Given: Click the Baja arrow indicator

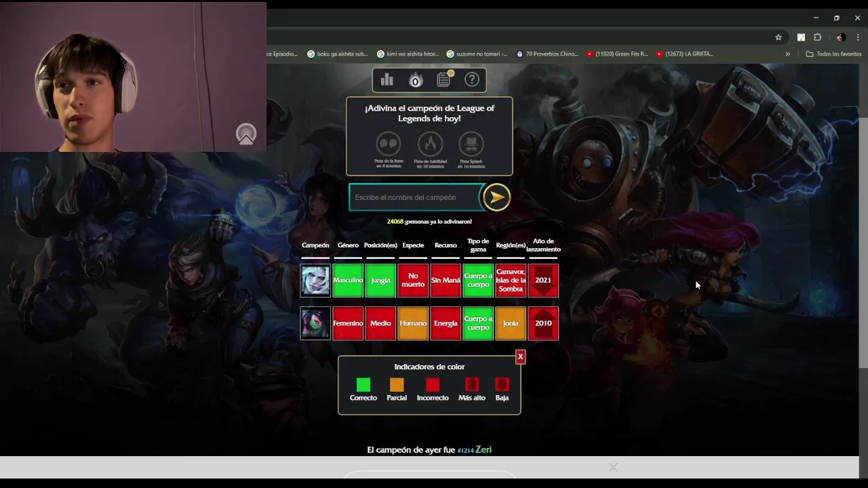Looking at the screenshot, I should pyautogui.click(x=502, y=385).
